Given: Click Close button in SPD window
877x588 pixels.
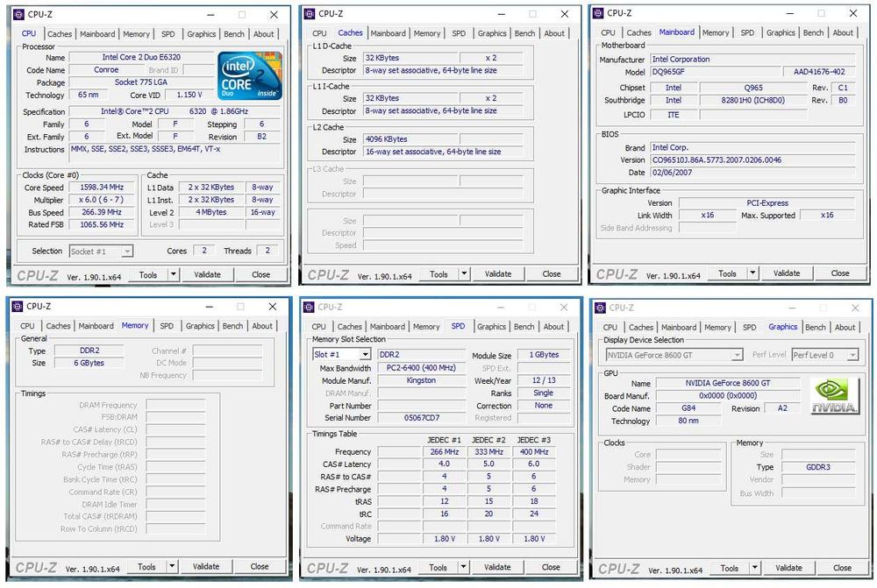Looking at the screenshot, I should point(551,567).
